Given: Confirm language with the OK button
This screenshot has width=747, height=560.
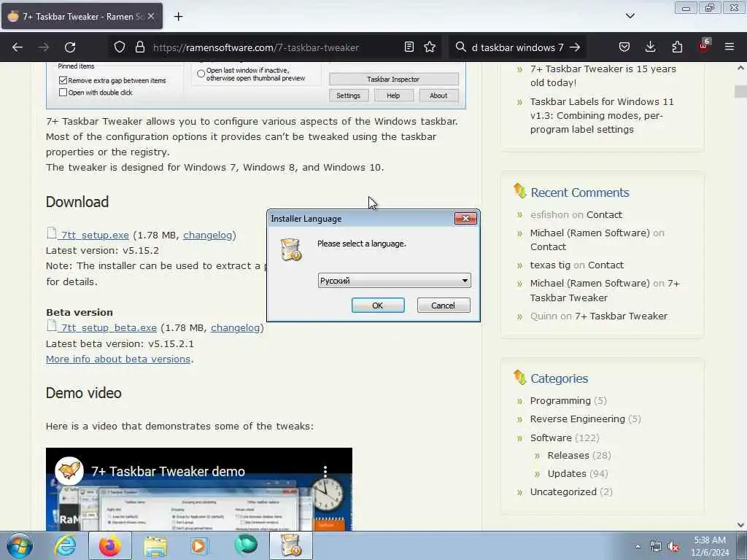Looking at the screenshot, I should click(378, 306).
